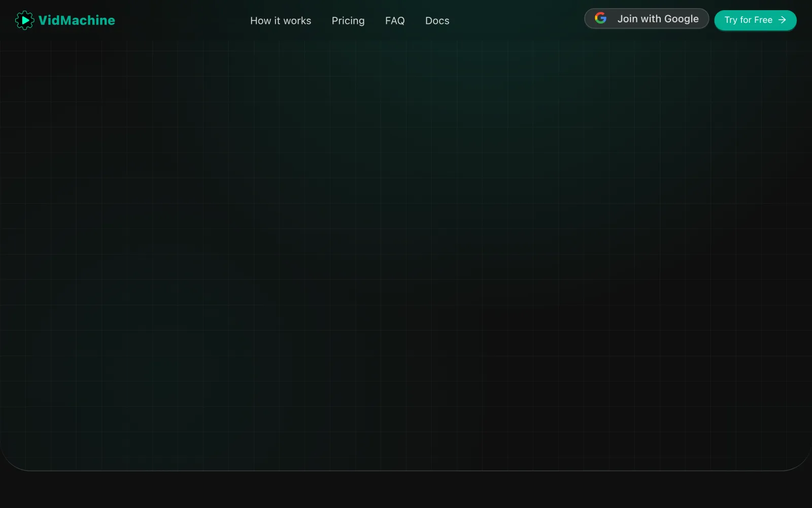812x508 pixels.
Task: Click the Join with Google button
Action: (647, 19)
